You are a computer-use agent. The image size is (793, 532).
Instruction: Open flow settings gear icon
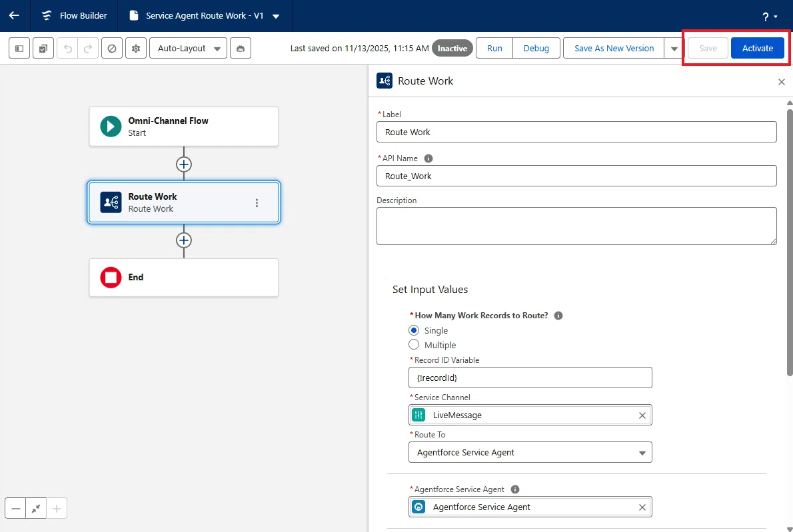click(x=136, y=49)
